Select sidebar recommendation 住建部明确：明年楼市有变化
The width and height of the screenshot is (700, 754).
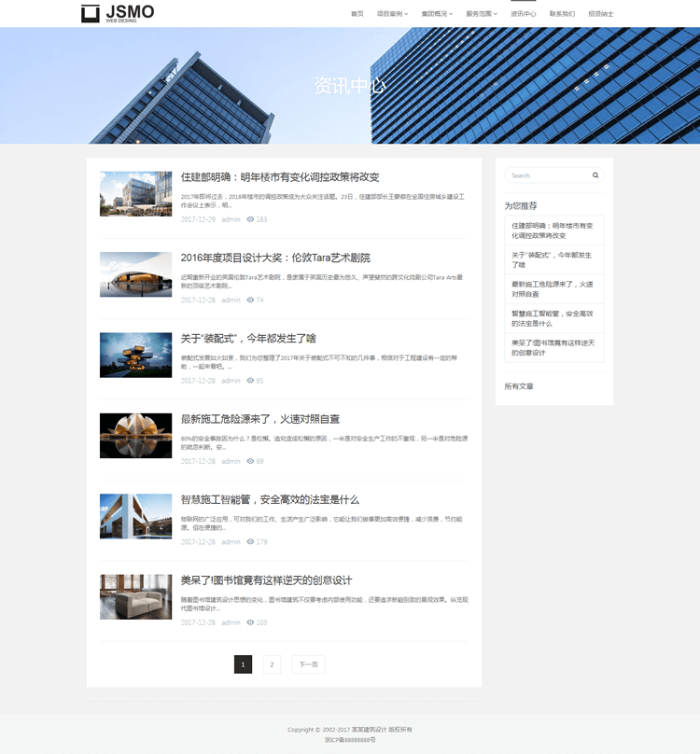554,230
